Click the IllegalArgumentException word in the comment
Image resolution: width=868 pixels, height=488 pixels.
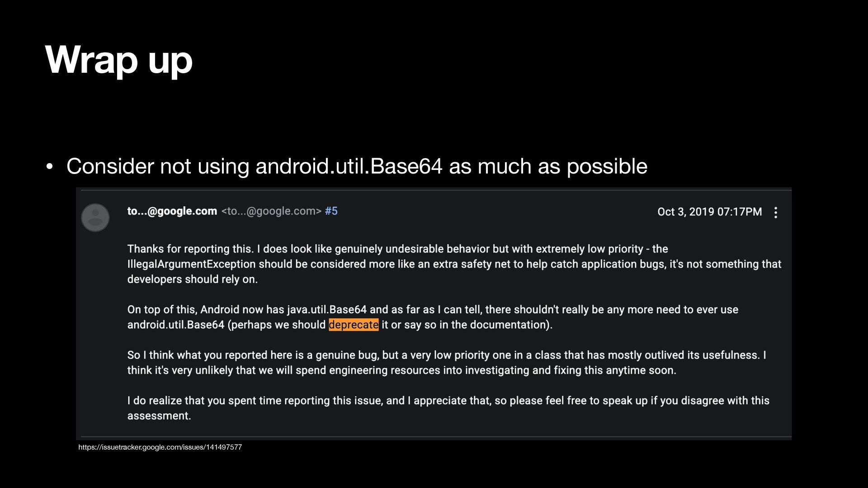[191, 264]
